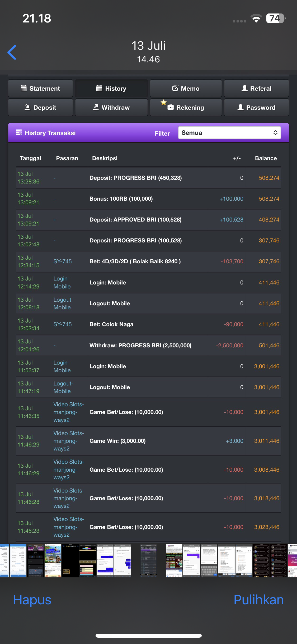Tap the Password person icon

point(241,107)
